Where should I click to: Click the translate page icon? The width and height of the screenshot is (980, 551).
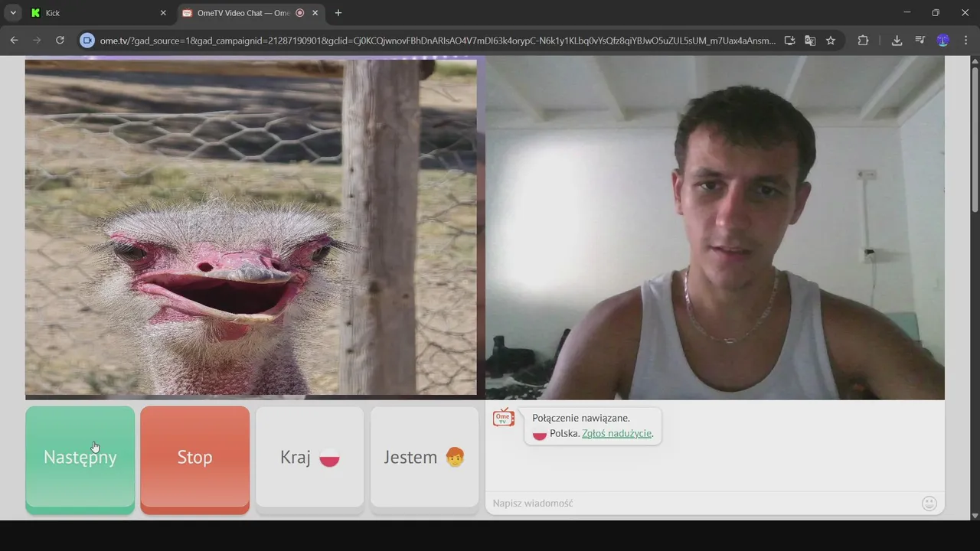click(810, 41)
